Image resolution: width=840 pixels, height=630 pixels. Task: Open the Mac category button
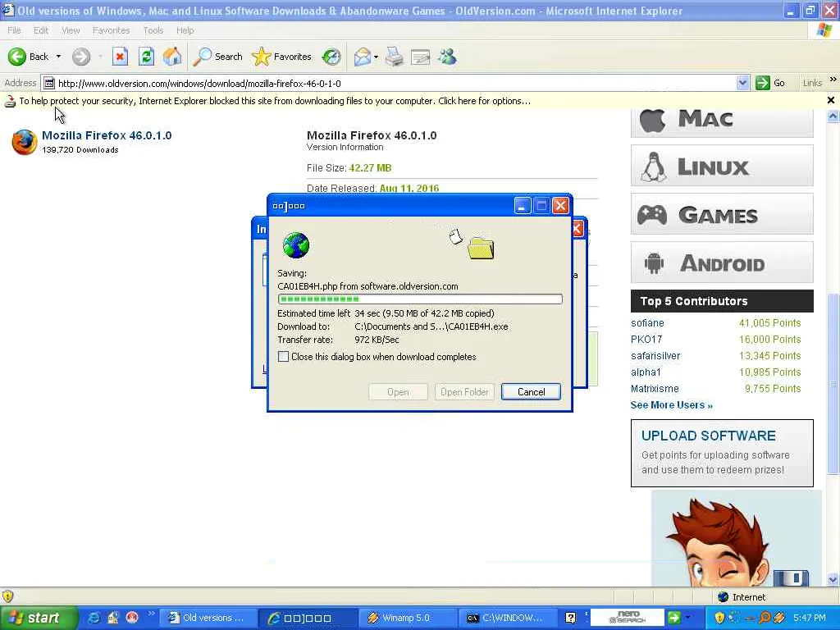tap(722, 123)
